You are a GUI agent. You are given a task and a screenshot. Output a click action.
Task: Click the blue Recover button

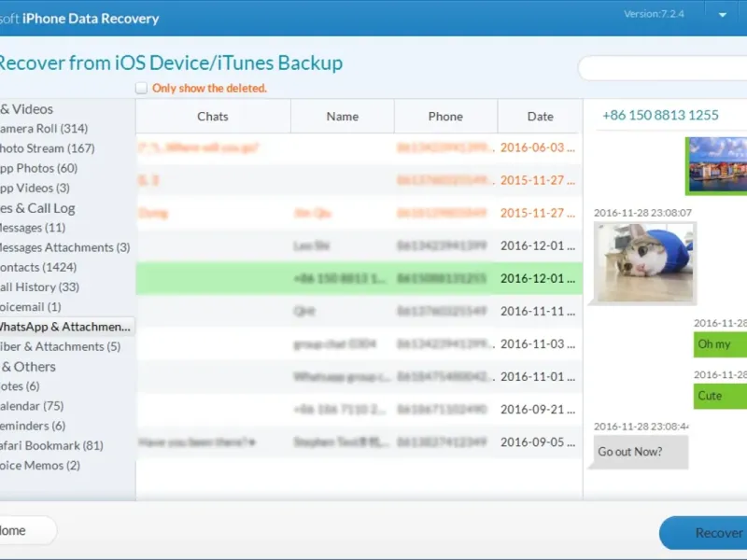click(x=705, y=533)
